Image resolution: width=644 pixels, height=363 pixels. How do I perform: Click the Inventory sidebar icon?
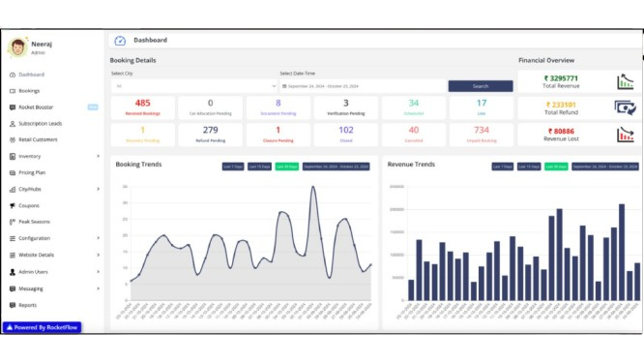(x=13, y=156)
